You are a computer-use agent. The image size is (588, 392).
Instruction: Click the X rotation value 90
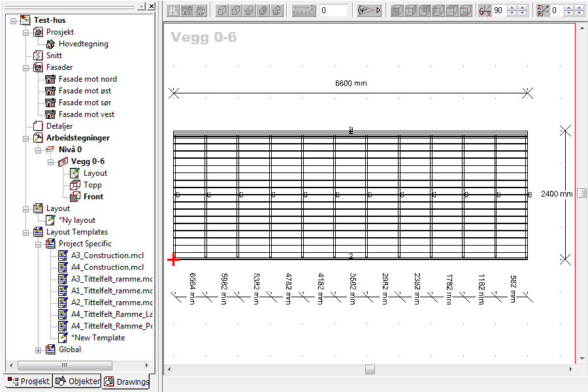(498, 10)
